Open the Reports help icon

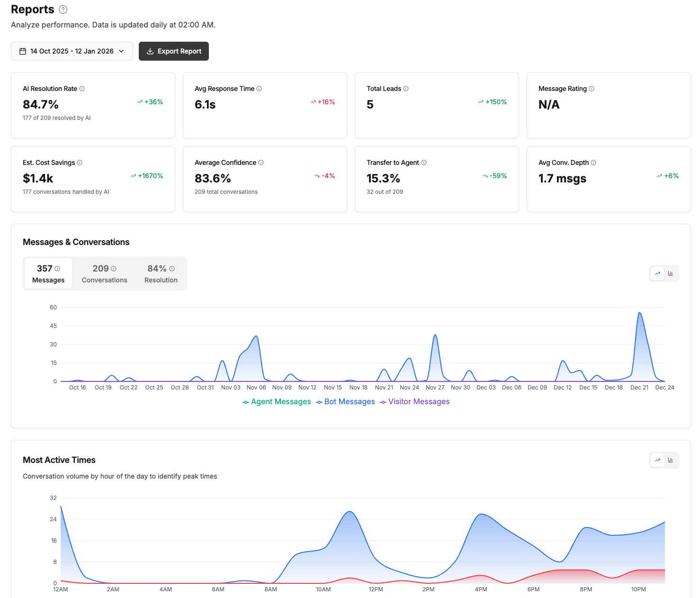63,9
